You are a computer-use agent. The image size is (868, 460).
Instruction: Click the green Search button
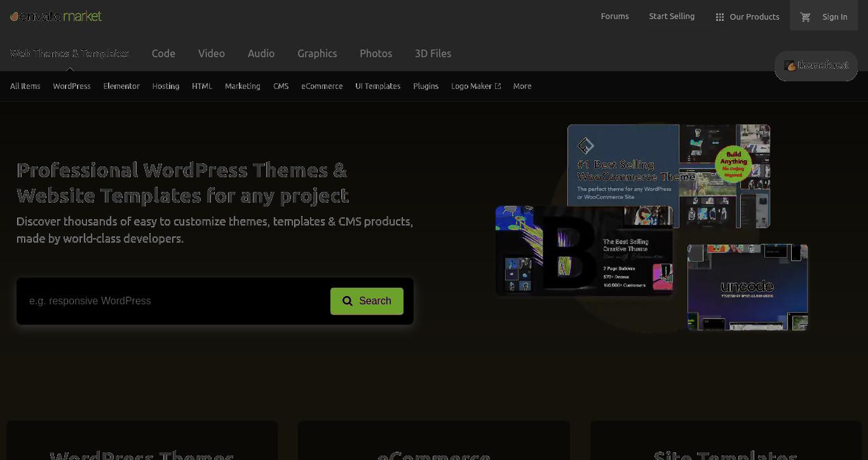[367, 301]
